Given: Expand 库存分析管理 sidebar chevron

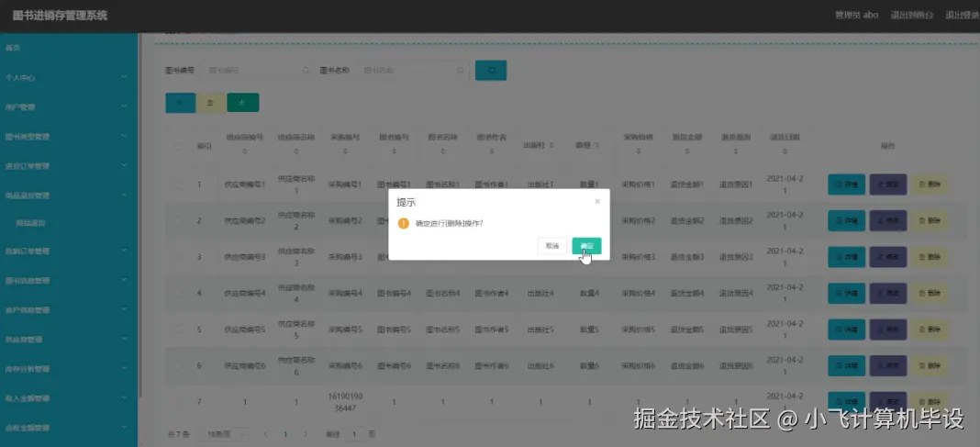Looking at the screenshot, I should point(124,368).
